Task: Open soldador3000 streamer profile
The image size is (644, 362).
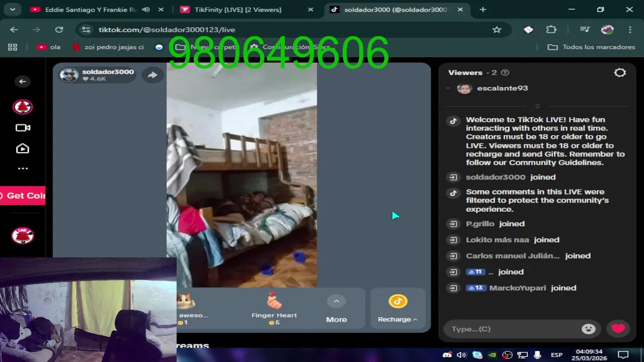Action: pos(98,75)
